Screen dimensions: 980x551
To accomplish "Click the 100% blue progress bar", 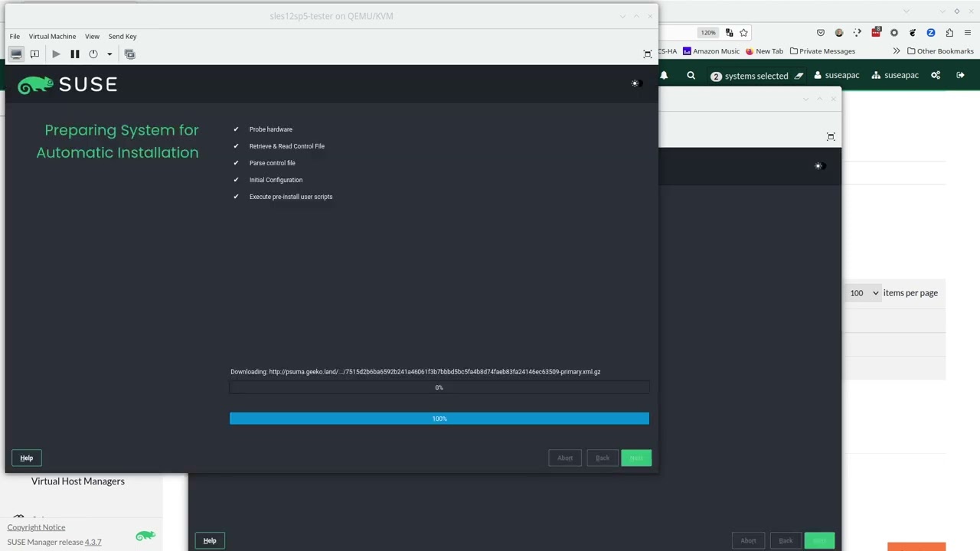I will point(439,419).
